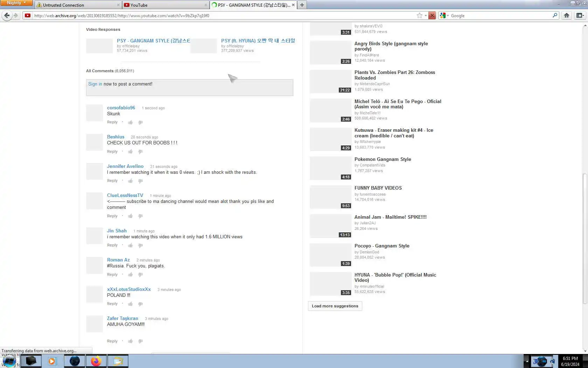Like the comment by Beshius
588x368 pixels.
[130, 151]
